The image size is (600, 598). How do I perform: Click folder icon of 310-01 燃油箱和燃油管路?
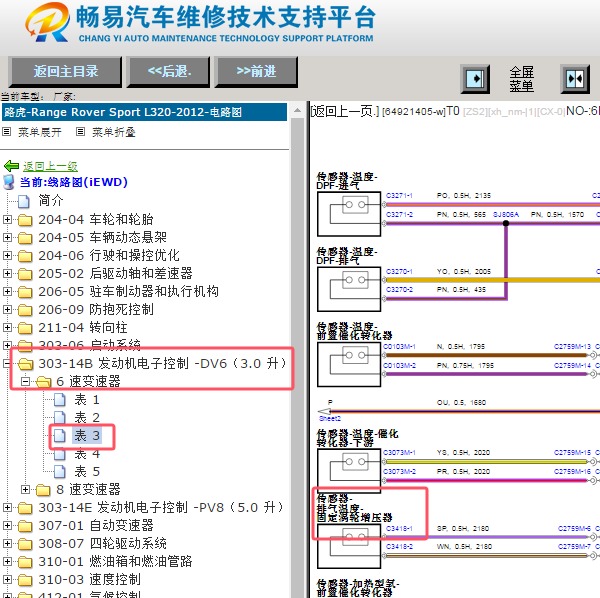coord(25,562)
